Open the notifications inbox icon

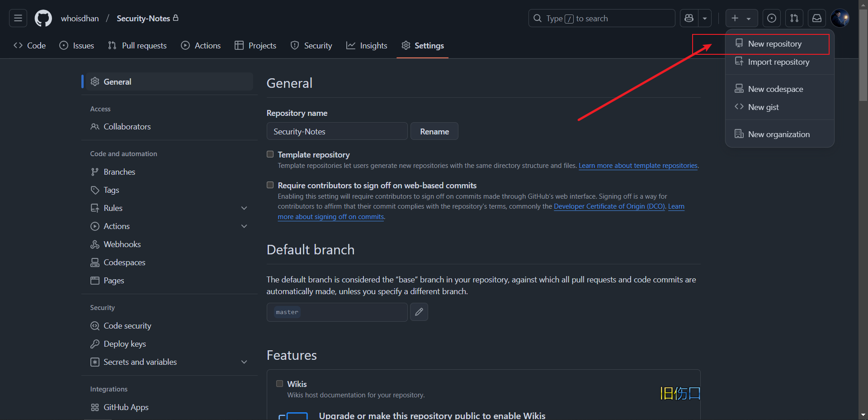(x=817, y=18)
